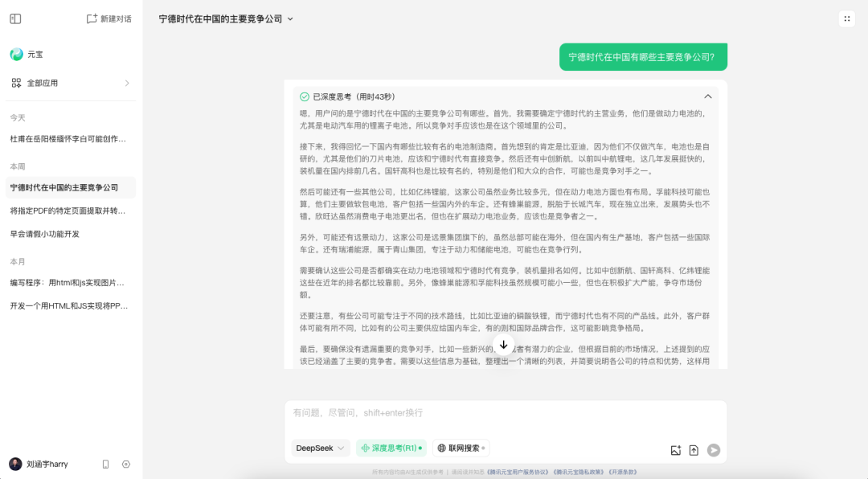
Task: Click the 本月 section label
Action: click(18, 262)
